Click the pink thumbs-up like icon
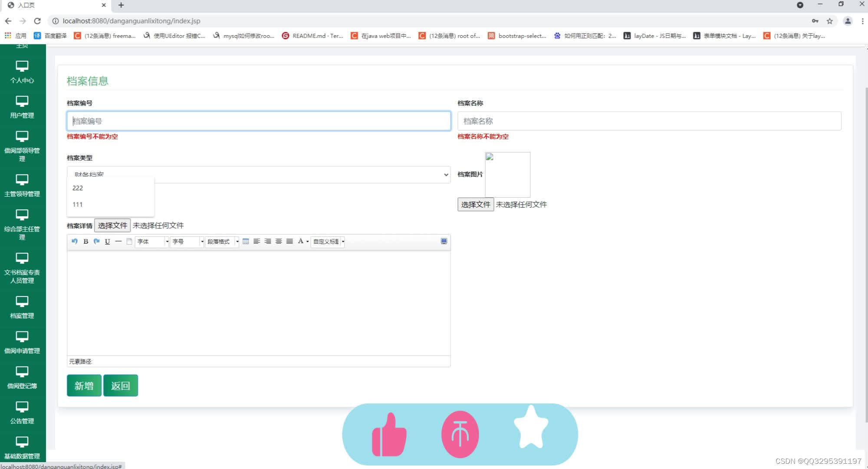Viewport: 868px width, 469px height. point(389,434)
